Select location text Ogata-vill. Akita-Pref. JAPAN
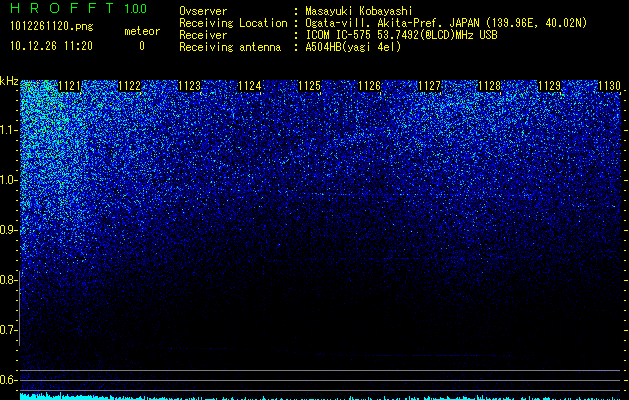 coord(394,23)
